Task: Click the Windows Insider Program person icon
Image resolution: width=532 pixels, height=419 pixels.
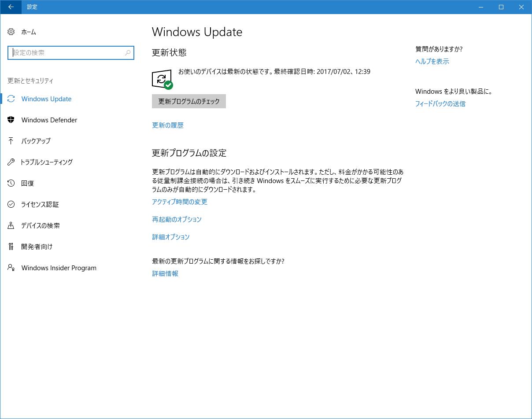Action: click(11, 268)
